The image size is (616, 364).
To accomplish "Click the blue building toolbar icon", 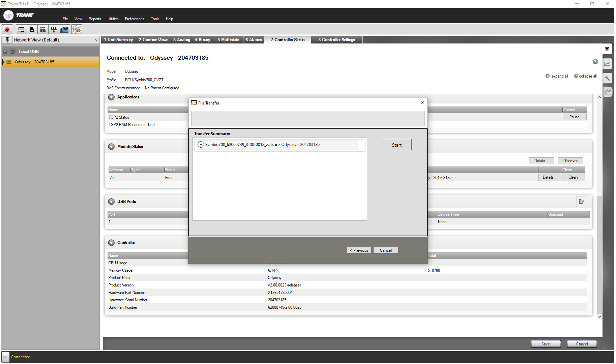I will [64, 30].
